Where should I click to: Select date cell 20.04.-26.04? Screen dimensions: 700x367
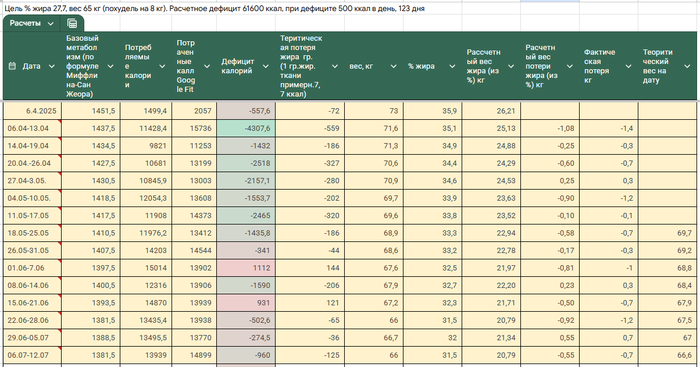[33, 163]
